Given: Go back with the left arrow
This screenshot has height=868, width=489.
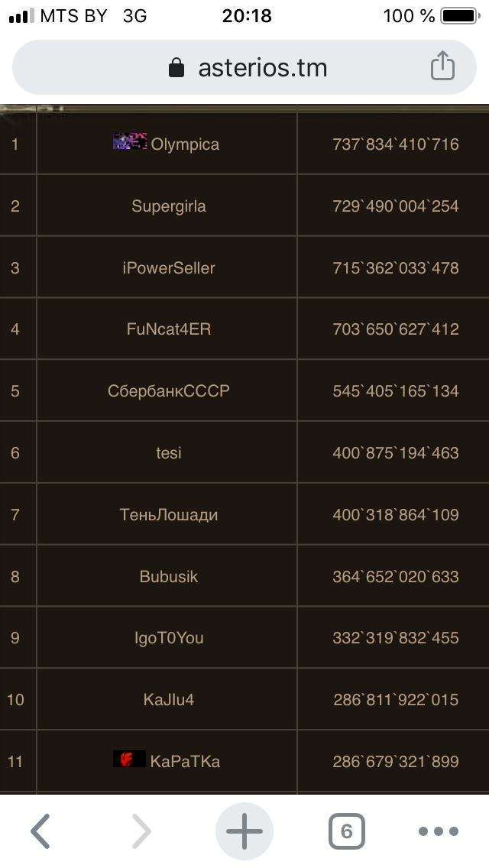Looking at the screenshot, I should (40, 831).
